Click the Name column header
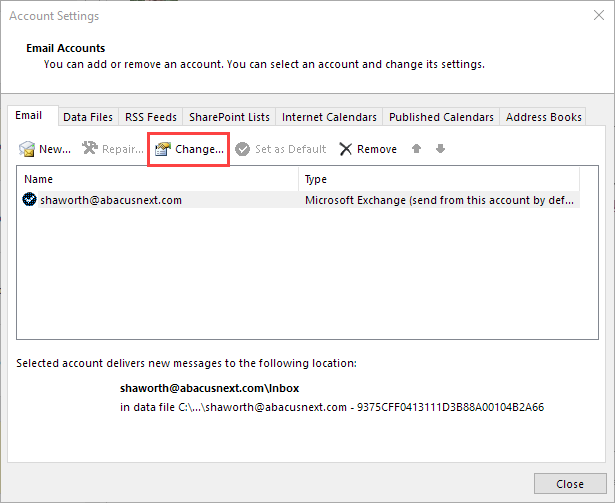The height and width of the screenshot is (503, 615). point(157,179)
